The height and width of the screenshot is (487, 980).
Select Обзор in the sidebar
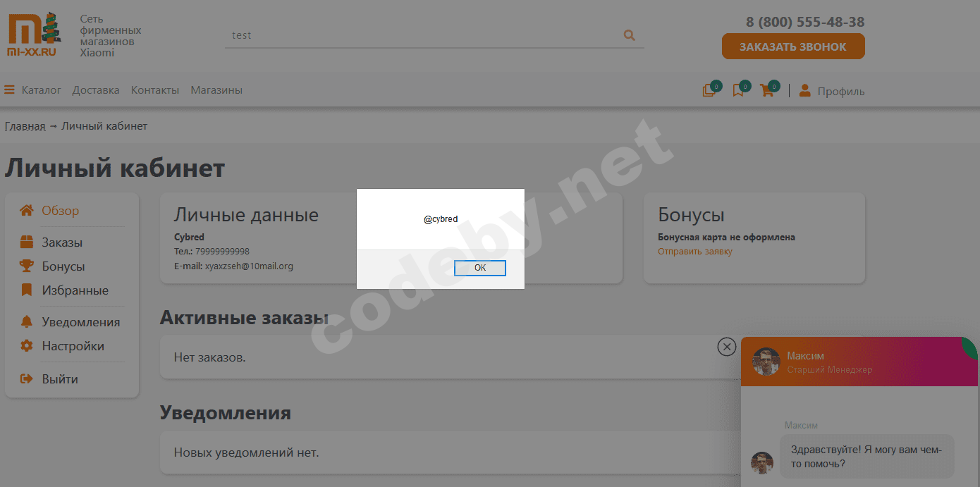pos(60,211)
